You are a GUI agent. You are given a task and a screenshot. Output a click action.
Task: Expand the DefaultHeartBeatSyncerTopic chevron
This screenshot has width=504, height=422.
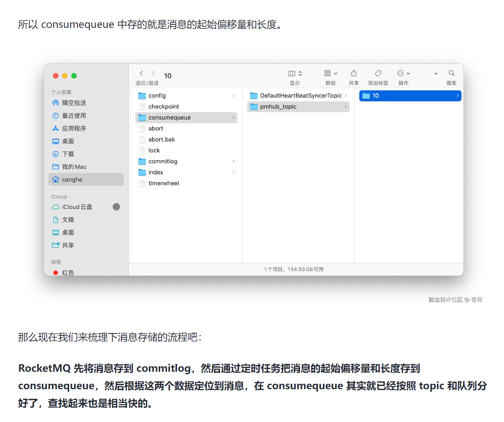click(346, 96)
